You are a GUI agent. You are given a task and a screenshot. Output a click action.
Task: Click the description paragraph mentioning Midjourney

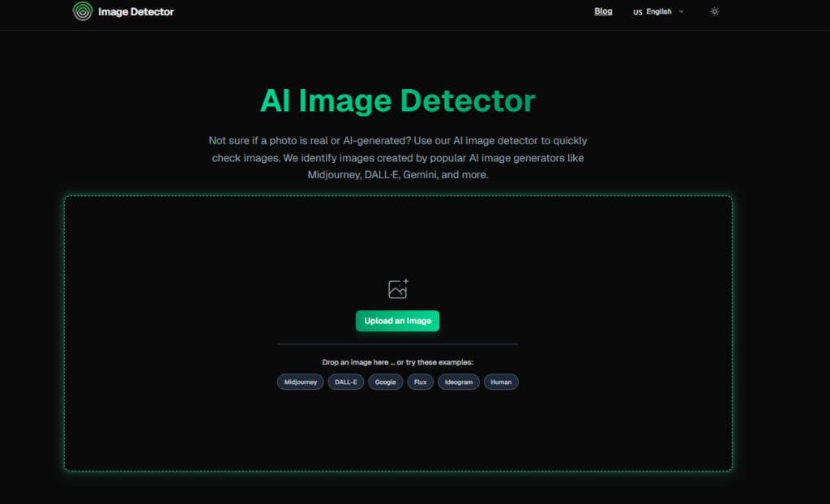click(397, 157)
